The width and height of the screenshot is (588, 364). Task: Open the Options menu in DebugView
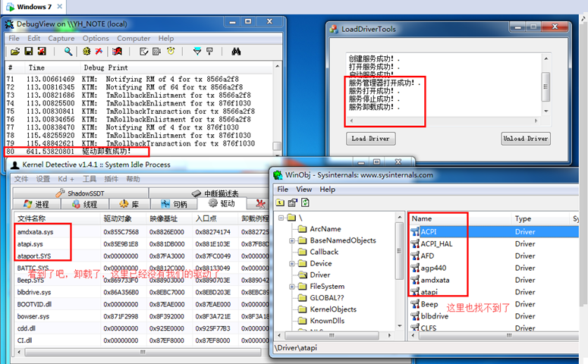[96, 38]
